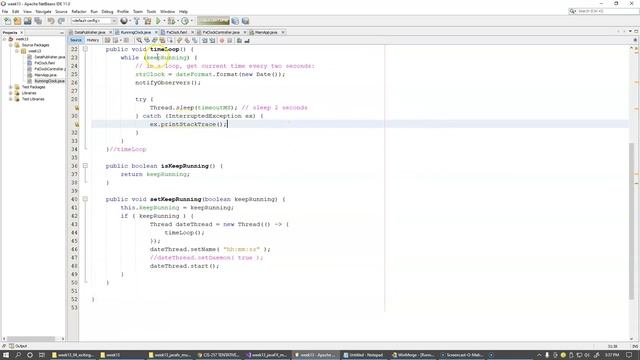Click the Build Project hammer icon
This screenshot has height=360, width=640.
tap(137, 21)
